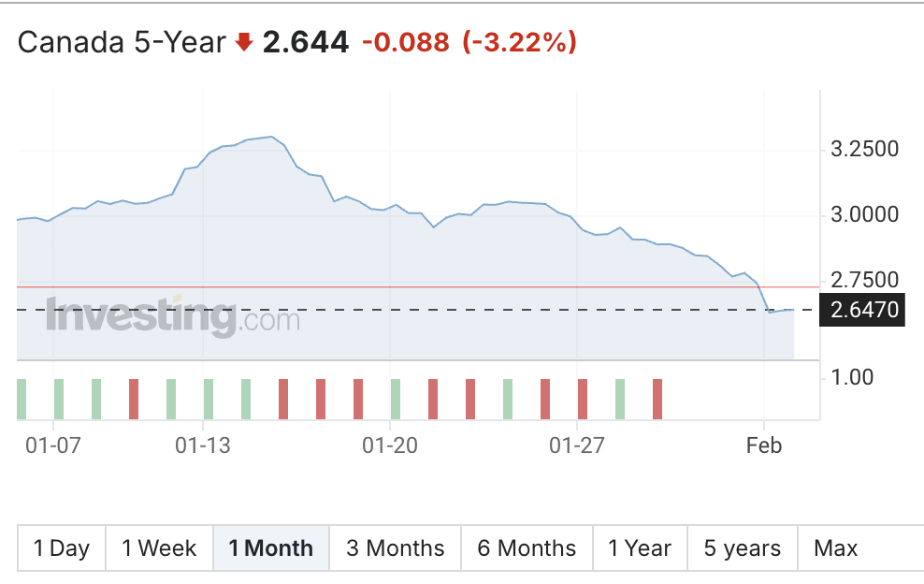Click the 1 Month timeframe tab
The width and height of the screenshot is (924, 584).
(x=271, y=547)
